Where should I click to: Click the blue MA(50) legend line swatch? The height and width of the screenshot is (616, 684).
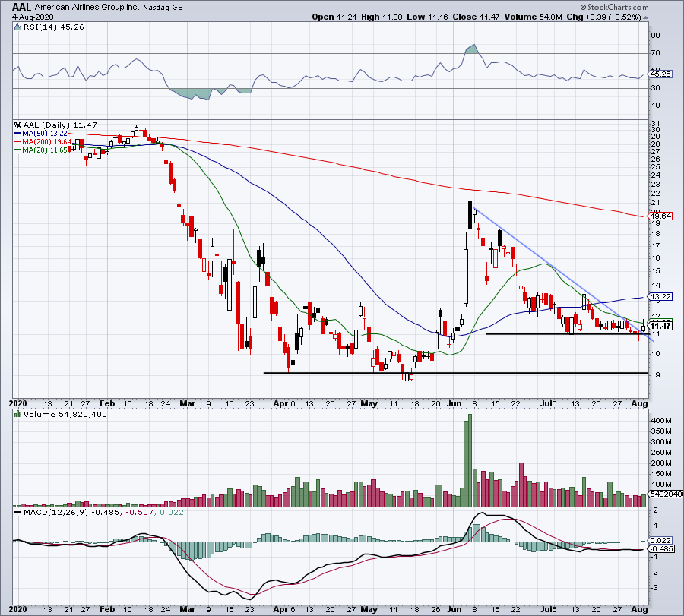click(x=18, y=134)
